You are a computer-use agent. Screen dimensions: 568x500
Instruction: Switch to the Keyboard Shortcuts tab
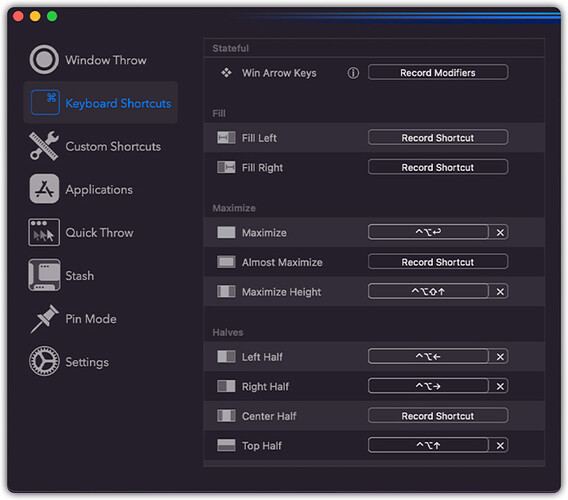[x=101, y=103]
